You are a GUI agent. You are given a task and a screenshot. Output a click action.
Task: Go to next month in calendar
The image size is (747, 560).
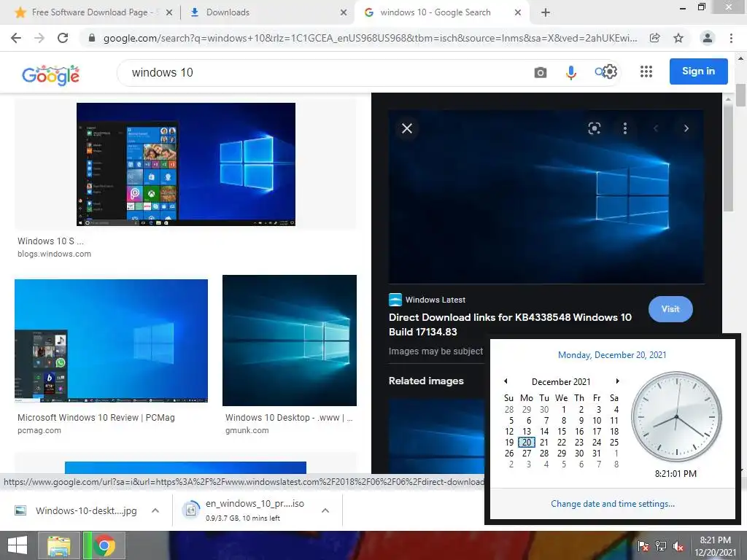tap(617, 381)
